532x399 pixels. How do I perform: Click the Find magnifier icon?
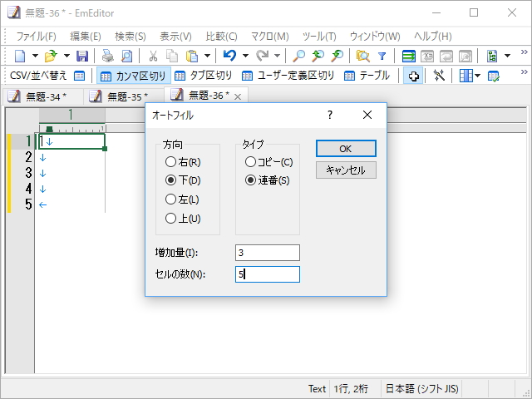[299, 56]
